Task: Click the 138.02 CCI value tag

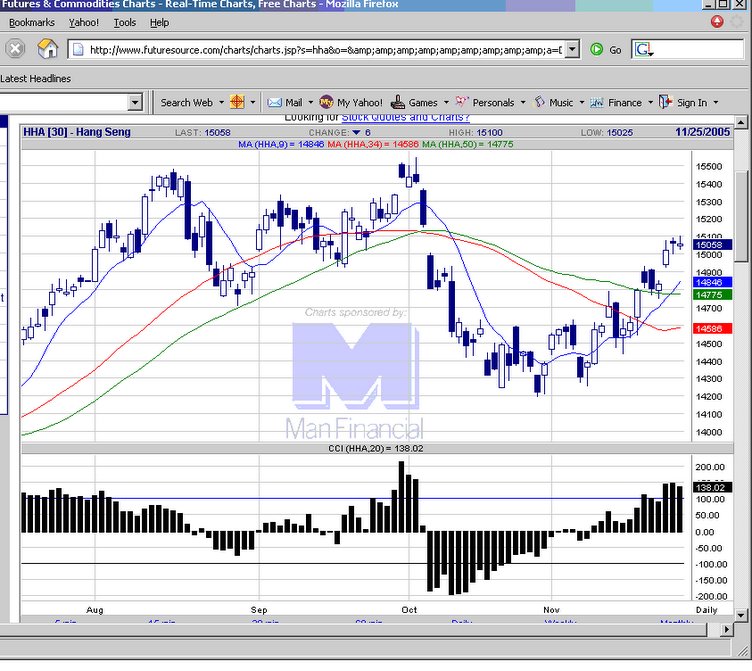Action: [713, 487]
